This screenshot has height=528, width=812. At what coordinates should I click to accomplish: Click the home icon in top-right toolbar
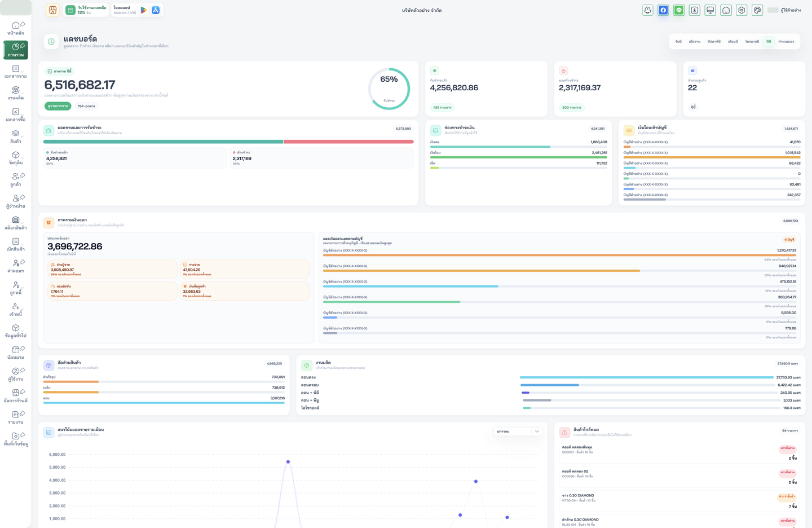726,10
